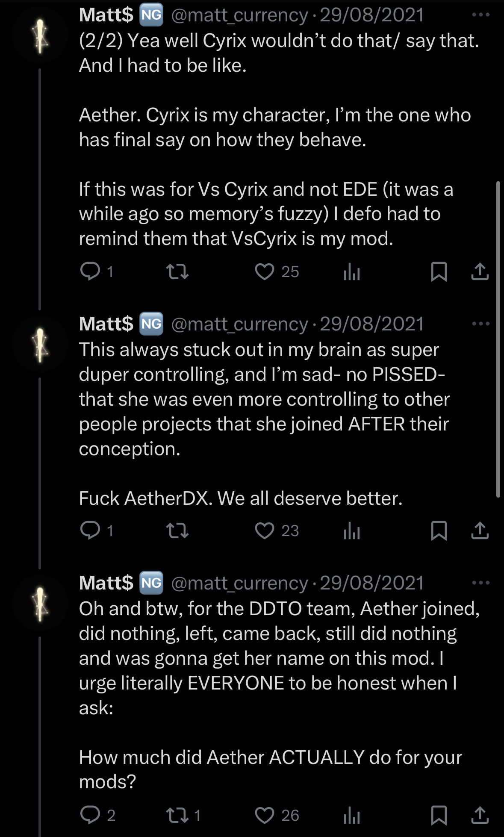This screenshot has height=837, width=504.
Task: View analytics for the first tweet
Action: click(352, 272)
